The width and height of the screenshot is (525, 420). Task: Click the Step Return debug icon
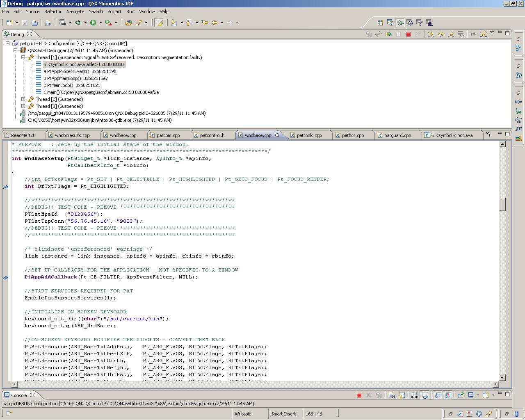(451, 34)
